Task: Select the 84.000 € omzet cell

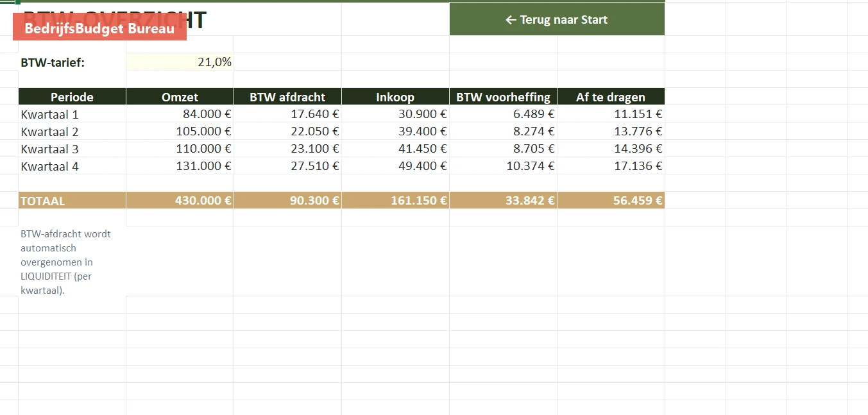Action: click(x=180, y=114)
